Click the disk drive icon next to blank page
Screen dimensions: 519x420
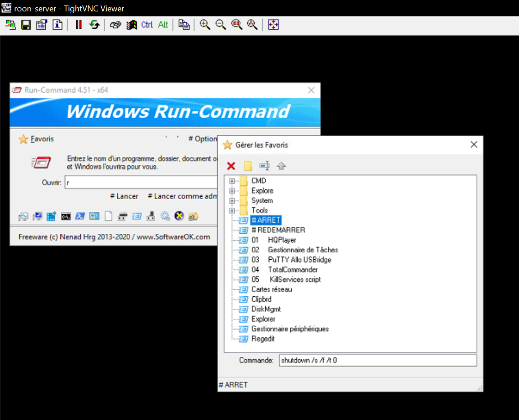coord(122,216)
